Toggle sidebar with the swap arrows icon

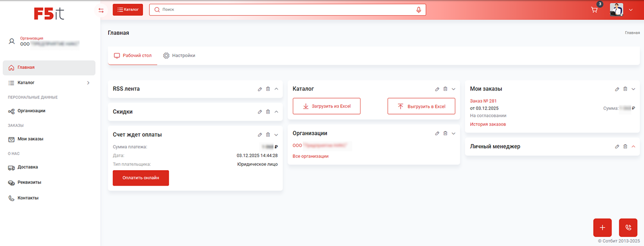click(x=101, y=10)
